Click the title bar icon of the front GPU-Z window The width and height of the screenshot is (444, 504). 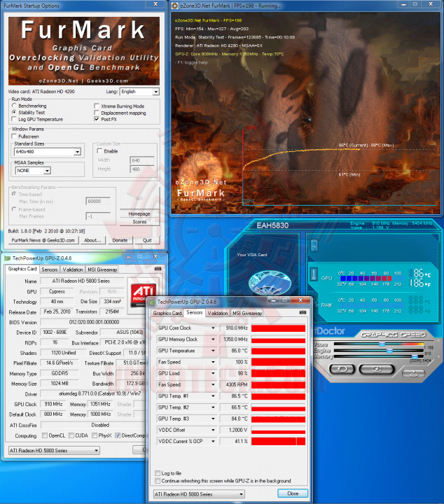152,302
